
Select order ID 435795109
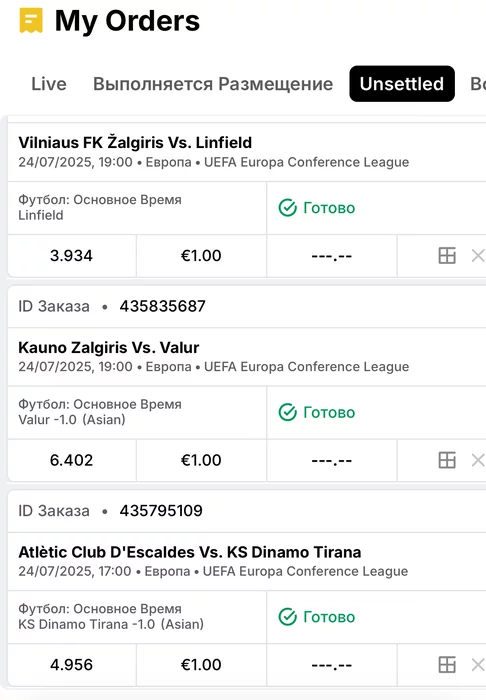(161, 511)
